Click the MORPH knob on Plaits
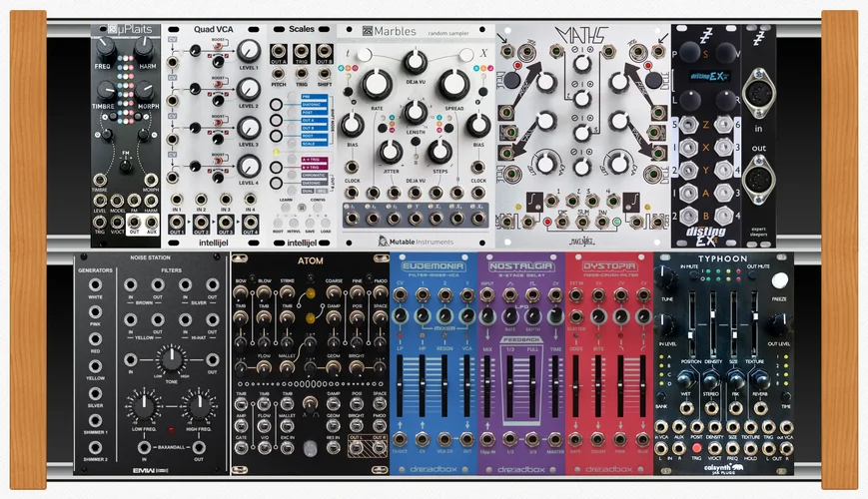This screenshot has height=499, width=868. pyautogui.click(x=145, y=90)
